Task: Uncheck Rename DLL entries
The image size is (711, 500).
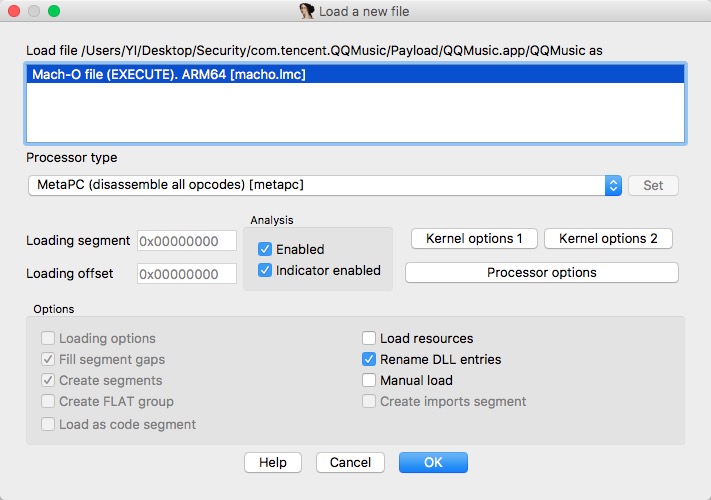Action: (370, 359)
